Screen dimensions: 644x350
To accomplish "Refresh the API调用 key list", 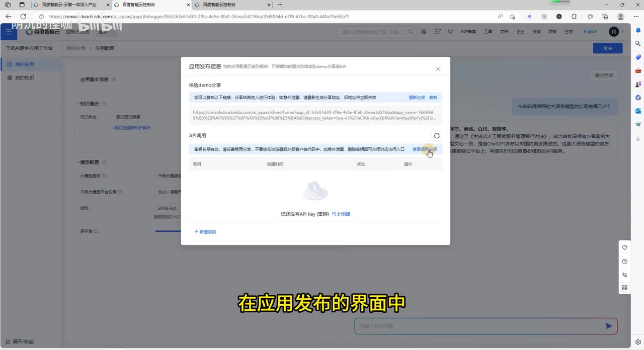I will pos(437,136).
